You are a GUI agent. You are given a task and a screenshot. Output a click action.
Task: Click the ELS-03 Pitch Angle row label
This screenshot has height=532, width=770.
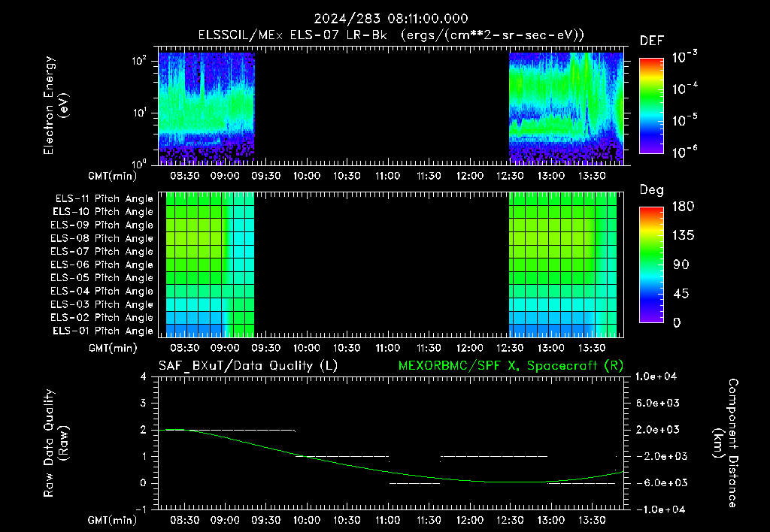pyautogui.click(x=102, y=304)
